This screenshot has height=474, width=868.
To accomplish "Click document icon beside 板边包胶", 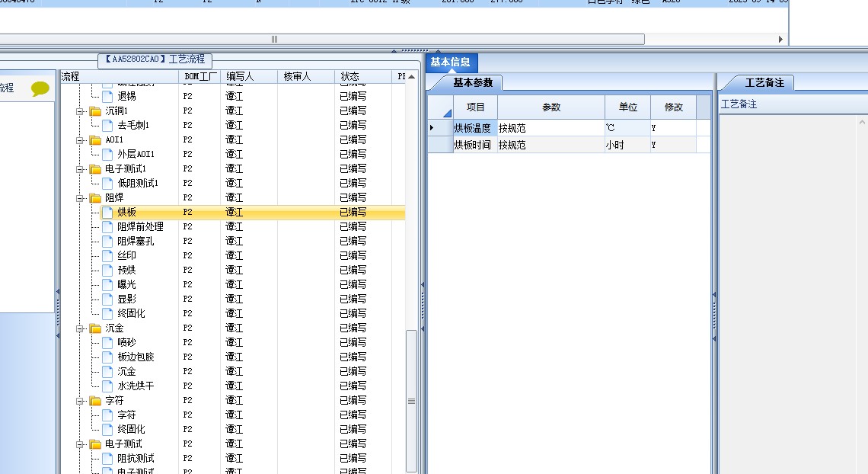I will point(107,357).
